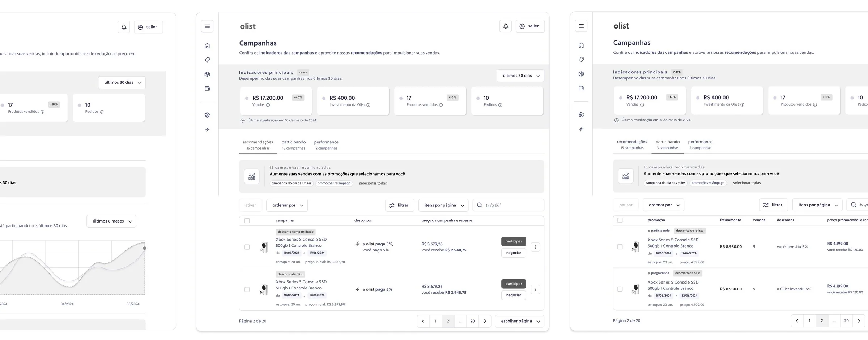
Task: Click chart icon in middle panel recommendations banner
Action: pos(252,177)
